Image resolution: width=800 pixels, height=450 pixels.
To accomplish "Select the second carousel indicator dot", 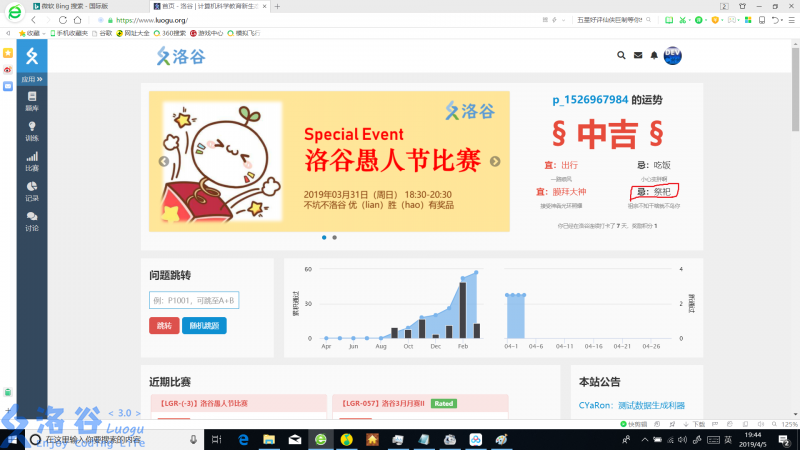I will (x=334, y=238).
